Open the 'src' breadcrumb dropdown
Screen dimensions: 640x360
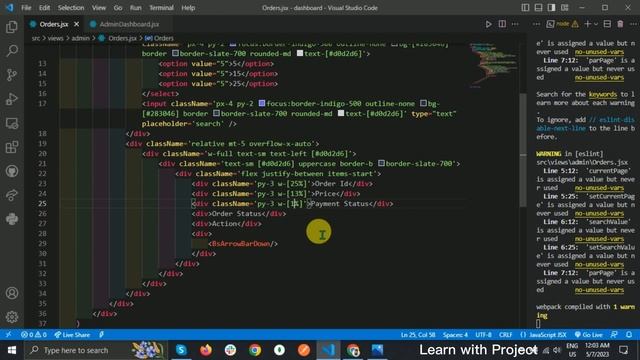pyautogui.click(x=36, y=38)
